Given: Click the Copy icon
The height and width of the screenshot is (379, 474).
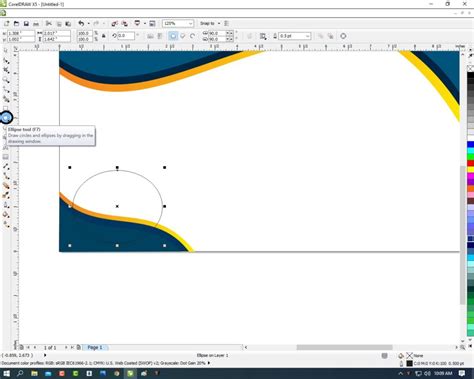Looking at the screenshot, I should click(59, 24).
